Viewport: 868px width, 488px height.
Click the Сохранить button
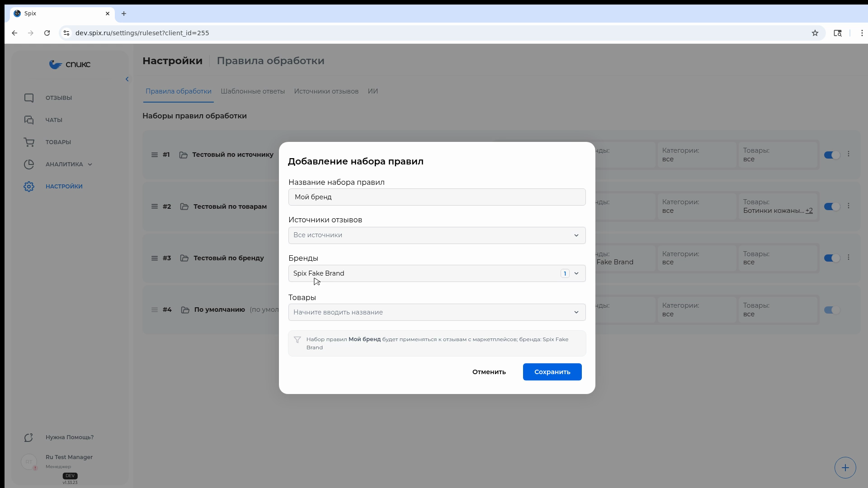552,372
